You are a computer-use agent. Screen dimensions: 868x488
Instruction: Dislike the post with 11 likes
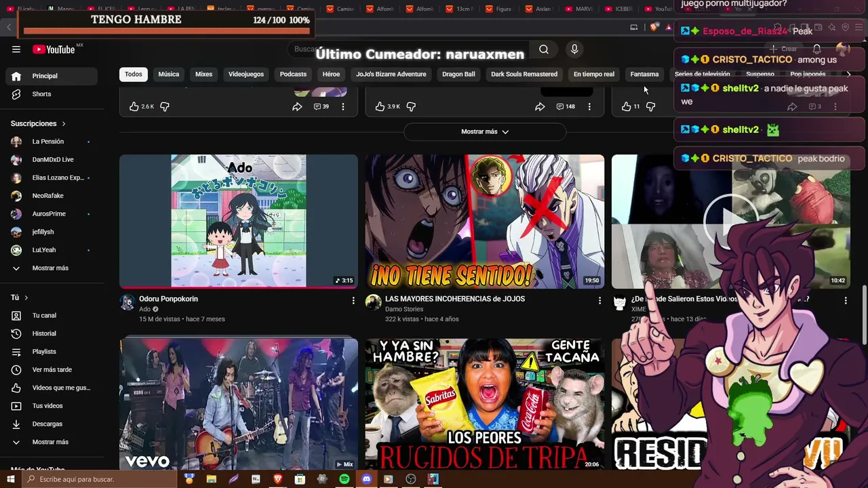[651, 106]
